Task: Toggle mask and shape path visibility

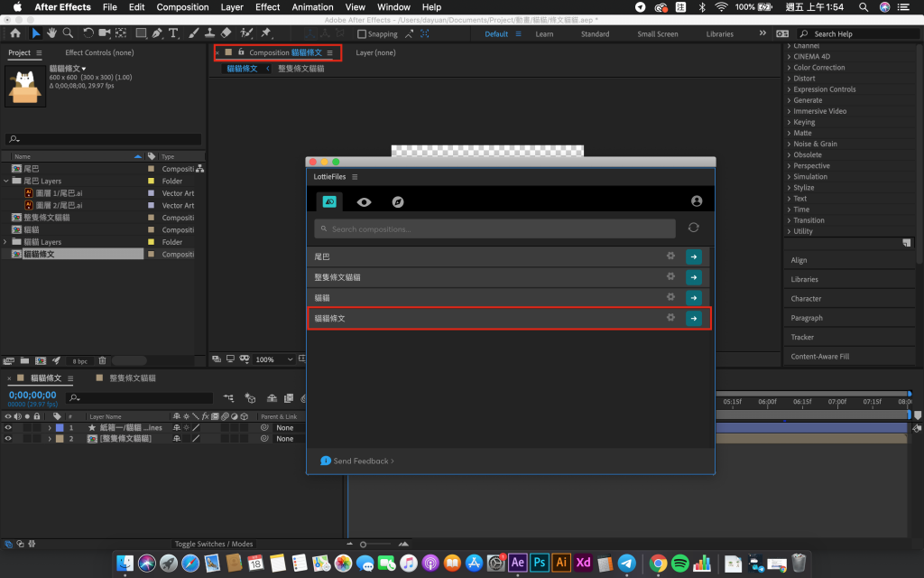Action: tap(244, 359)
